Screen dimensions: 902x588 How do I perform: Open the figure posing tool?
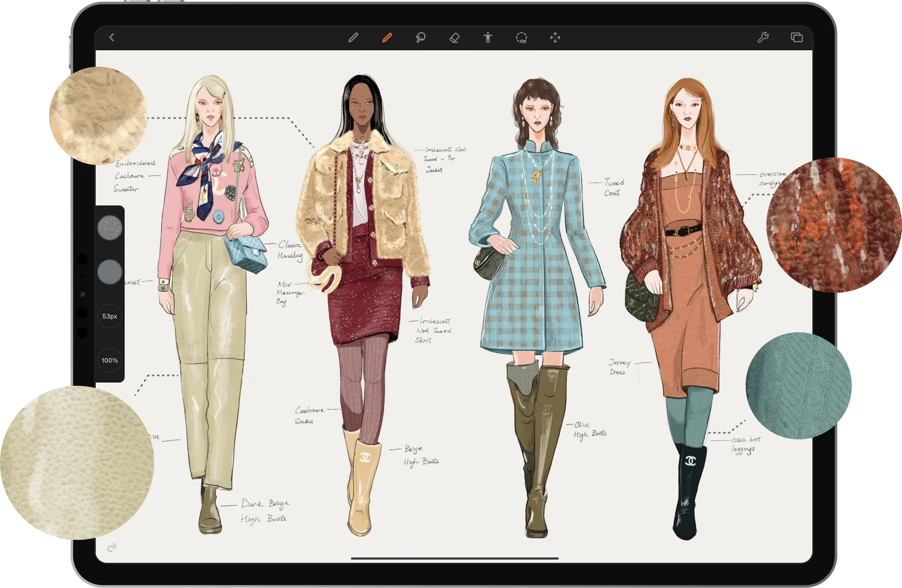pos(488,37)
